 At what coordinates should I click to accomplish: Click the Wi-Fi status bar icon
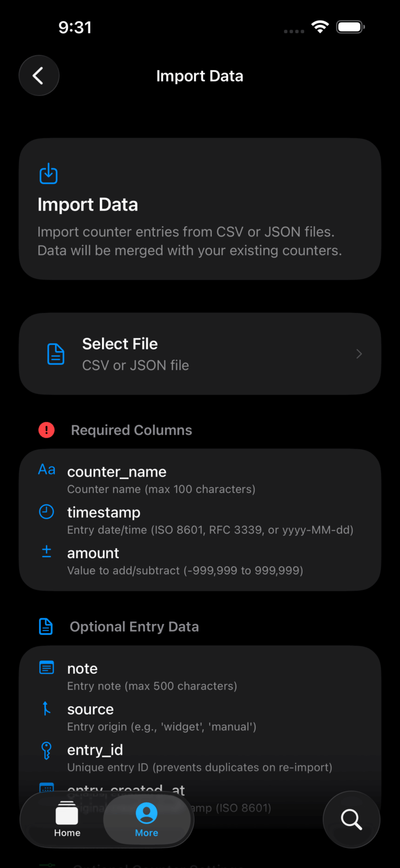point(320,27)
